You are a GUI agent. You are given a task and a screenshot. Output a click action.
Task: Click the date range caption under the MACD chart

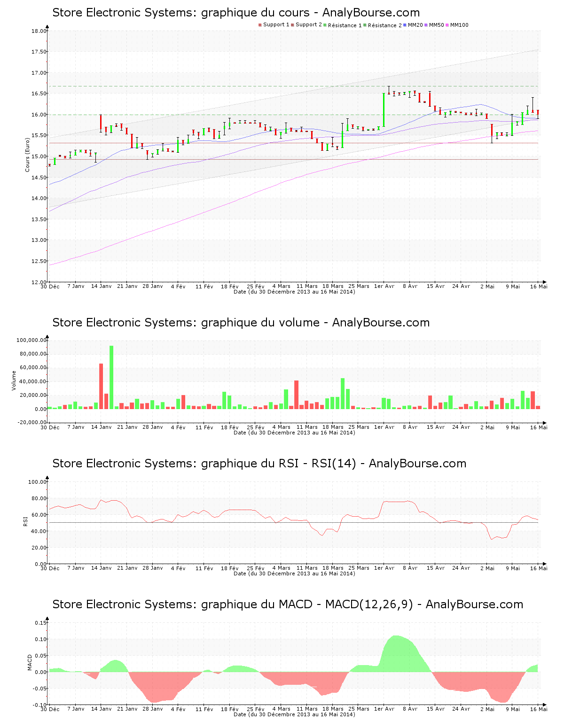coord(294,714)
